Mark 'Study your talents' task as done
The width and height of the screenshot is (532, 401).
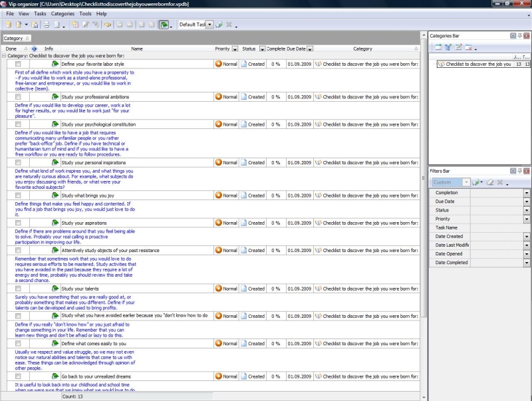tap(19, 289)
